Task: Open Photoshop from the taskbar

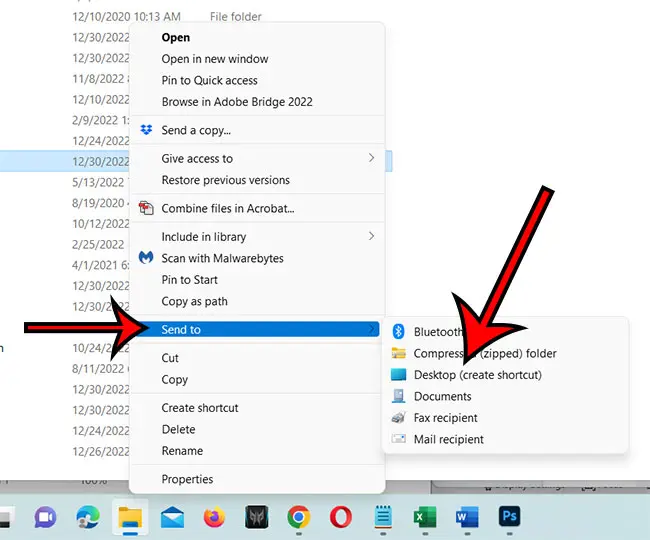Action: click(510, 517)
